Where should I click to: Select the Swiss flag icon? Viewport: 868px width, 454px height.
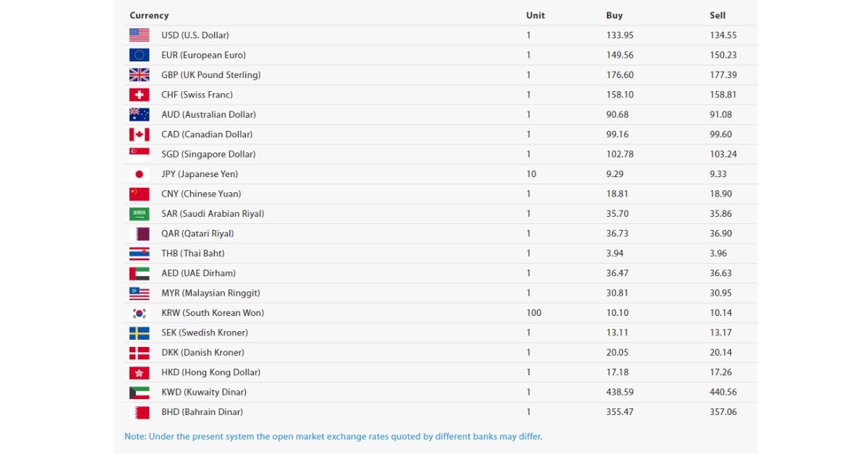pos(140,95)
